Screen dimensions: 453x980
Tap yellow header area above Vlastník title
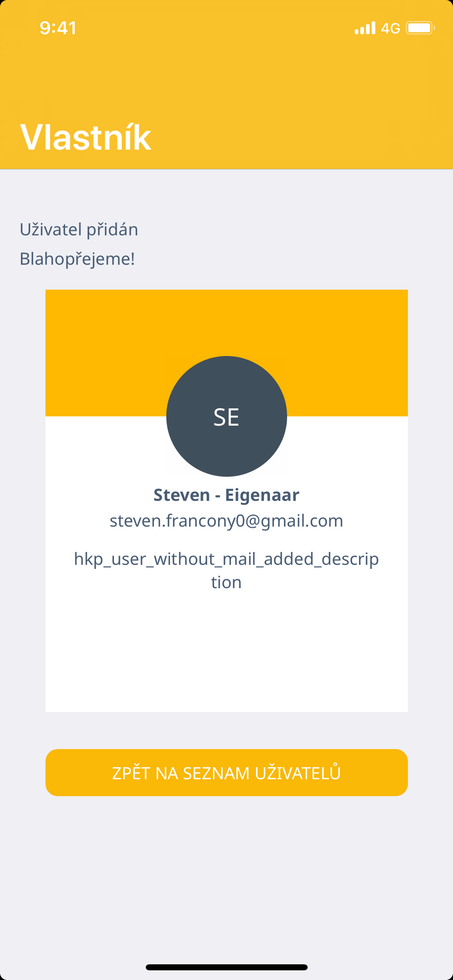(x=226, y=76)
